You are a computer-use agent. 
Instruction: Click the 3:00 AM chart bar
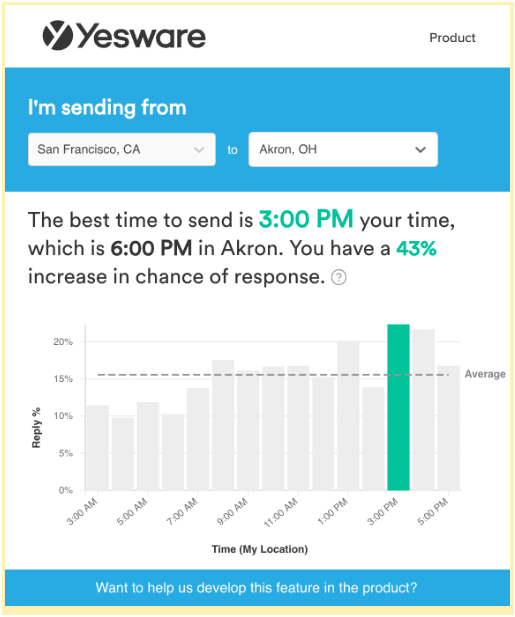[x=98, y=448]
